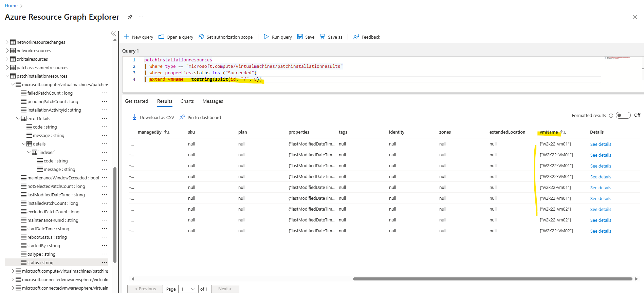This screenshot has width=644, height=293.
Task: Expand networkresources table node
Action: (x=7, y=51)
